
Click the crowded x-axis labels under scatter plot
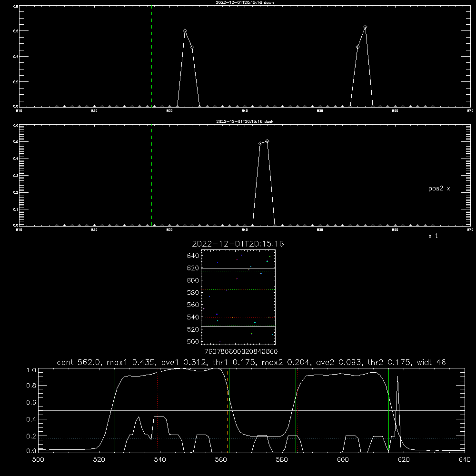click(x=241, y=352)
